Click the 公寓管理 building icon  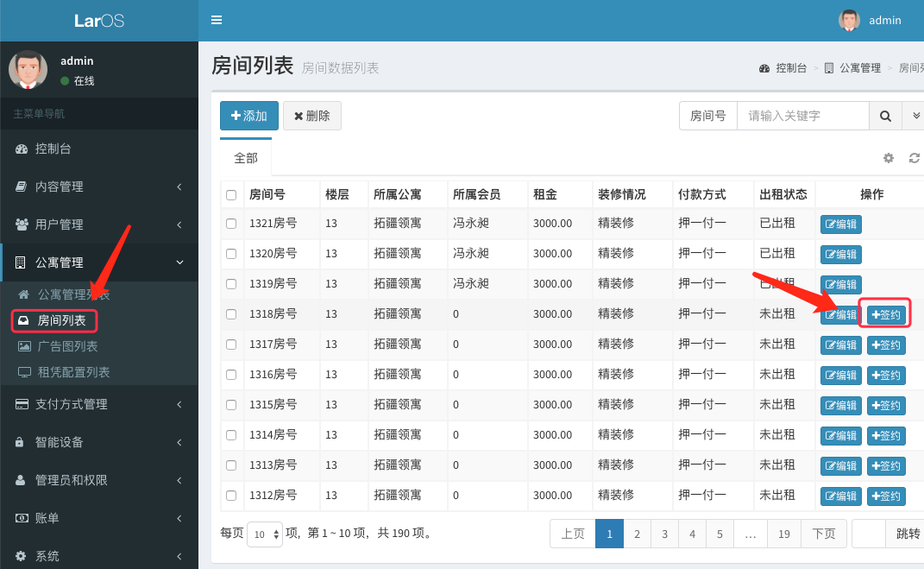coord(20,262)
